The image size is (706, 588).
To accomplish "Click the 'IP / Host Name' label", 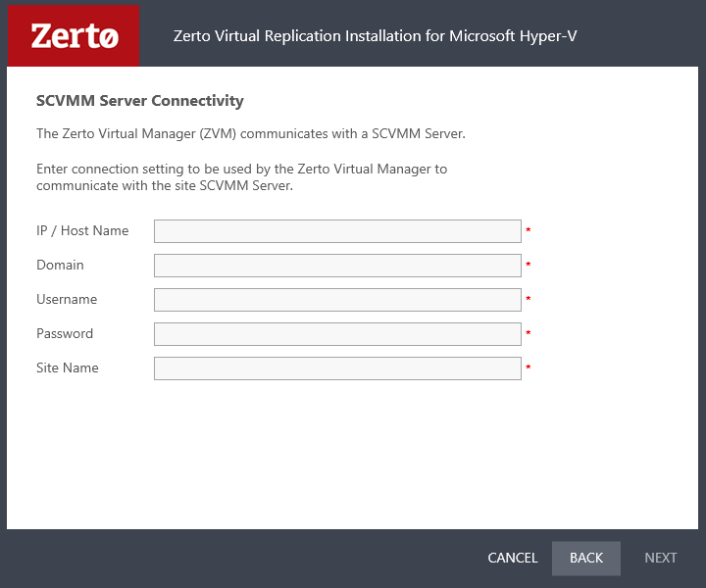I will coord(82,231).
